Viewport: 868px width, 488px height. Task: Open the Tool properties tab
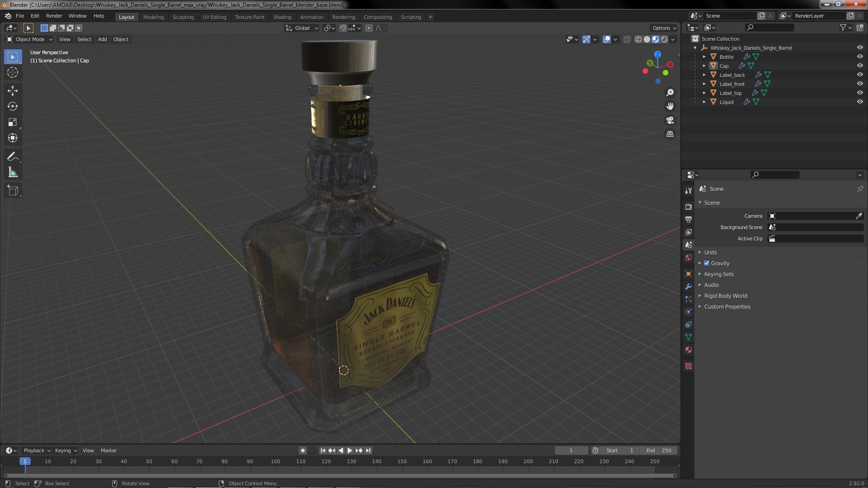tap(688, 191)
